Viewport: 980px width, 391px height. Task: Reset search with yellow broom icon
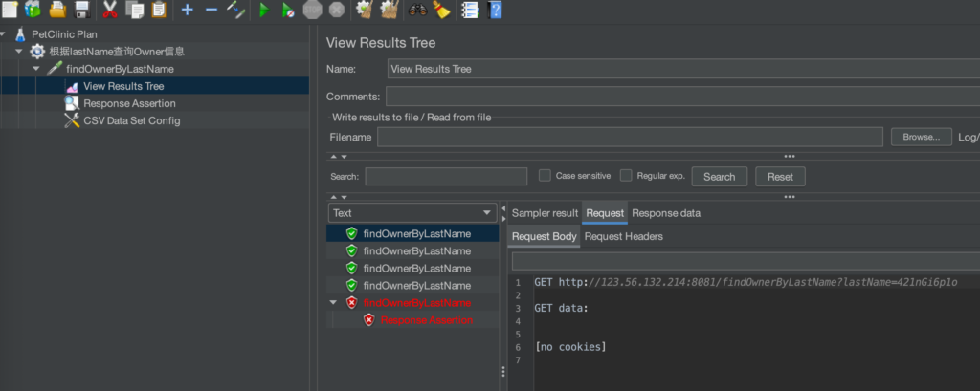(x=441, y=10)
